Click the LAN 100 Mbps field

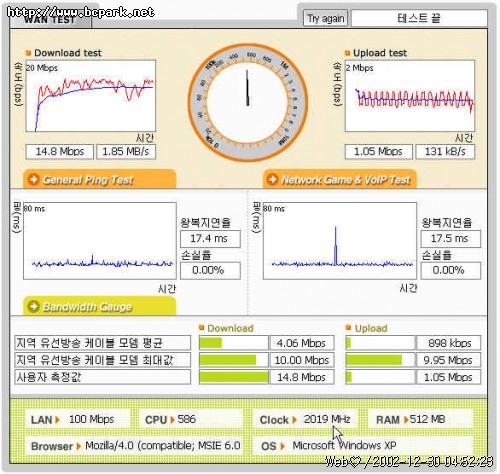[x=77, y=419]
